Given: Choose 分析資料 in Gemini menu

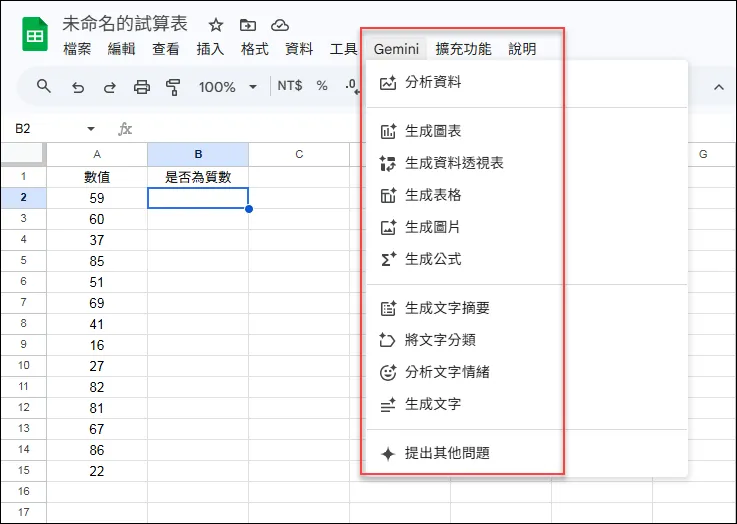Looking at the screenshot, I should (526, 83).
